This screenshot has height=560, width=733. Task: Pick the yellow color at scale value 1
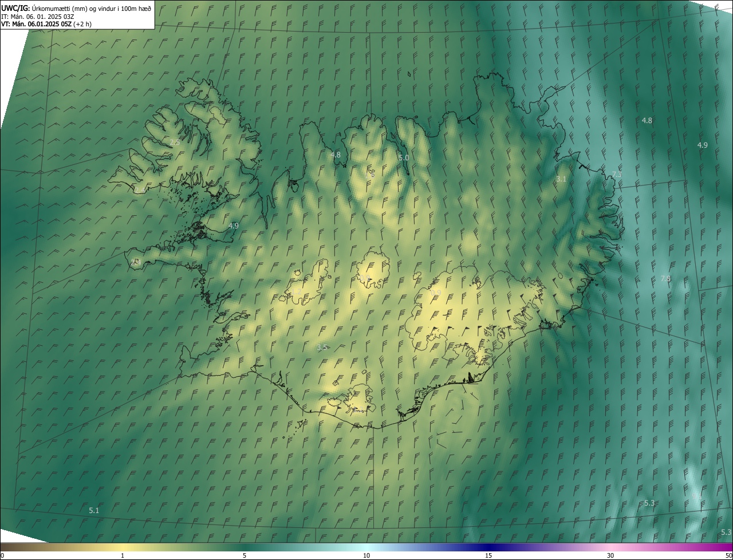coord(123,547)
